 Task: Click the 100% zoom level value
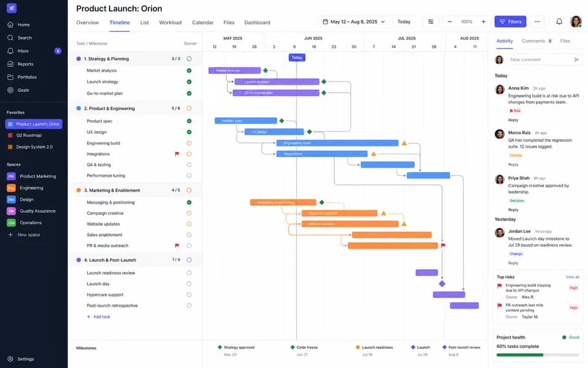click(x=467, y=22)
